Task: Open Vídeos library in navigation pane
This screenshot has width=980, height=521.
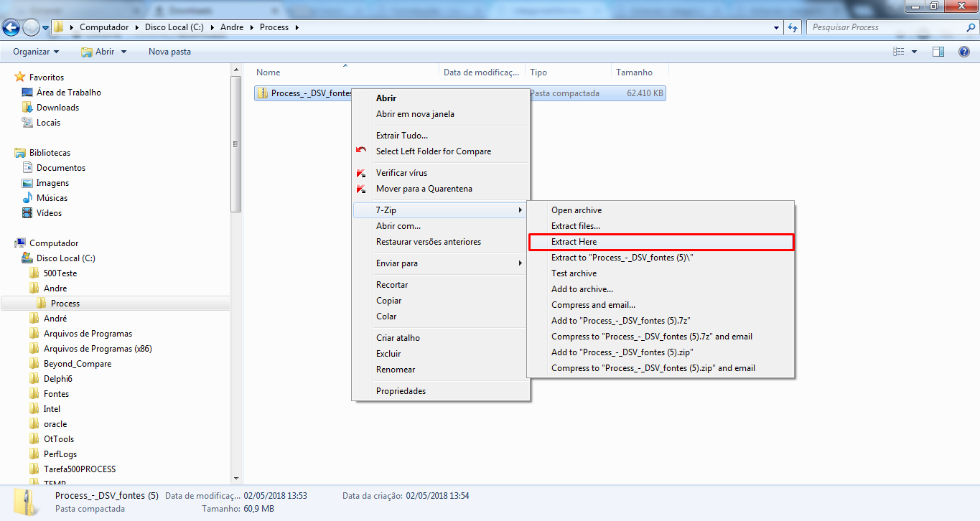Action: click(49, 213)
